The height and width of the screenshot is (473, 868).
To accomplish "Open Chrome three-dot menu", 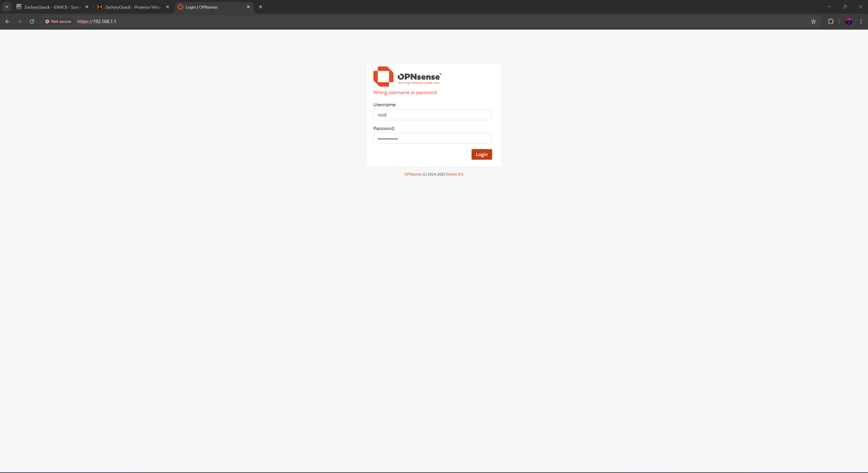I will (x=861, y=21).
